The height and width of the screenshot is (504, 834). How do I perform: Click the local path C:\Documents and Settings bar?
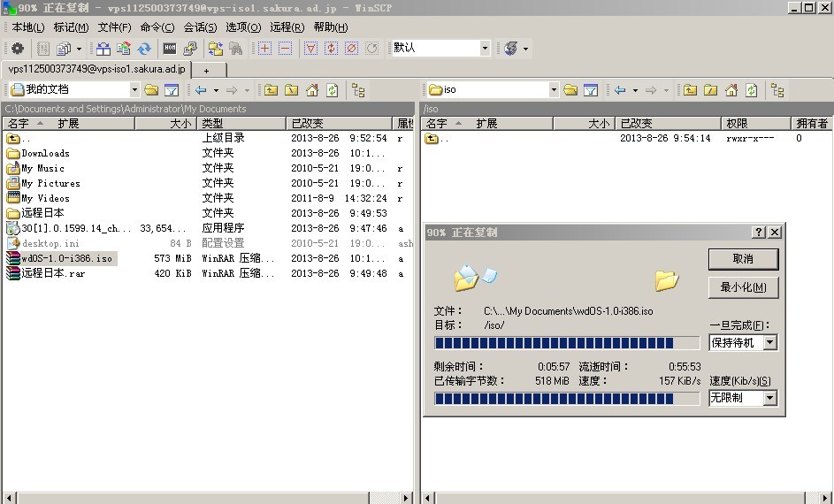209,109
